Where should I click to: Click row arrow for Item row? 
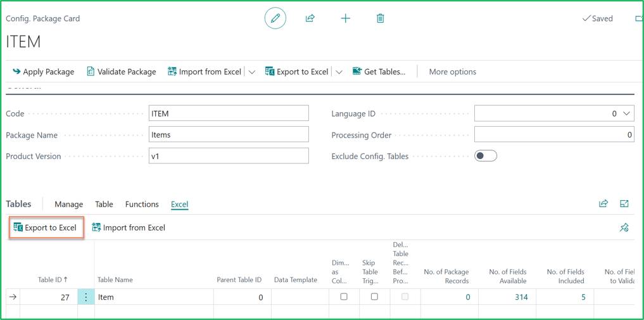coord(13,297)
